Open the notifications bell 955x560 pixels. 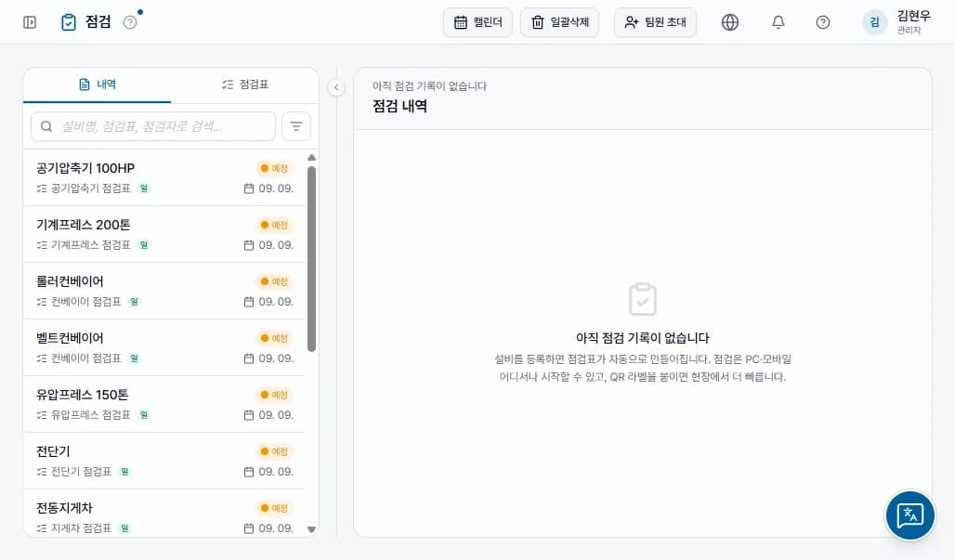tap(778, 22)
